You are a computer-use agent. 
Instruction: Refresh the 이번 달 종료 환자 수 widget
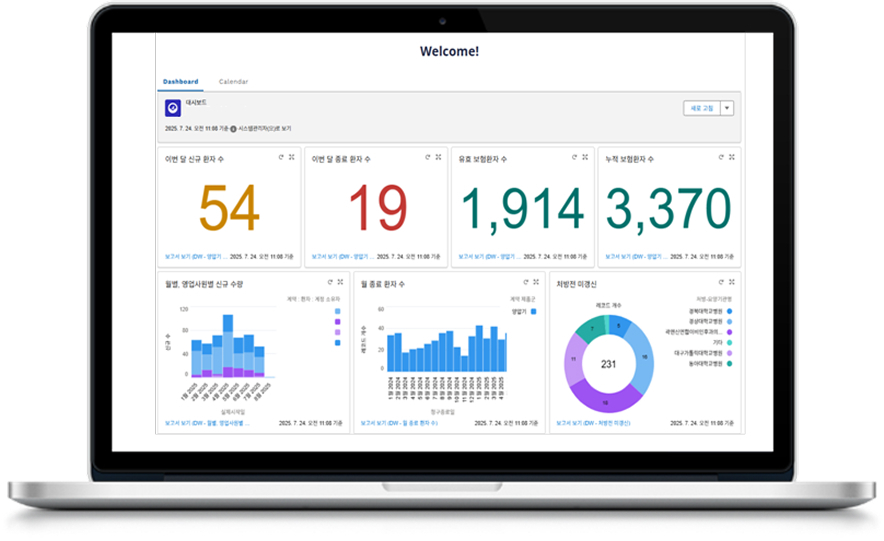click(x=427, y=157)
